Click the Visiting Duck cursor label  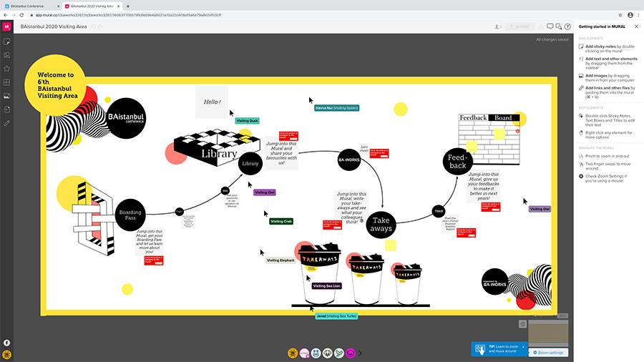tap(248, 121)
